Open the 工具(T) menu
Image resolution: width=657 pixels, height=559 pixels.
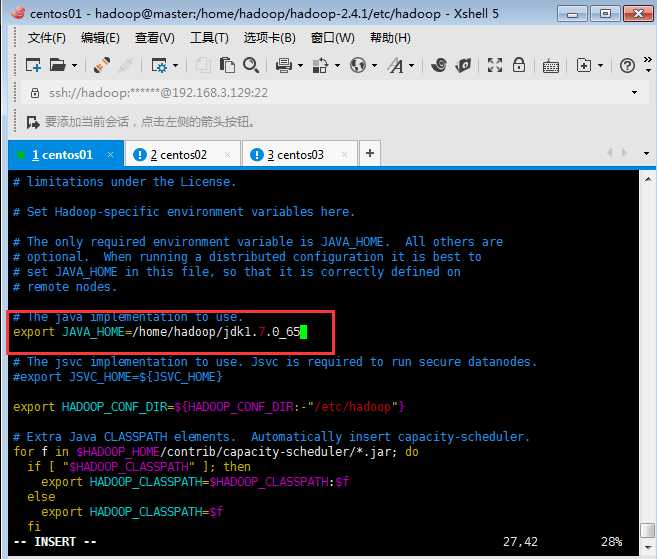[209, 38]
